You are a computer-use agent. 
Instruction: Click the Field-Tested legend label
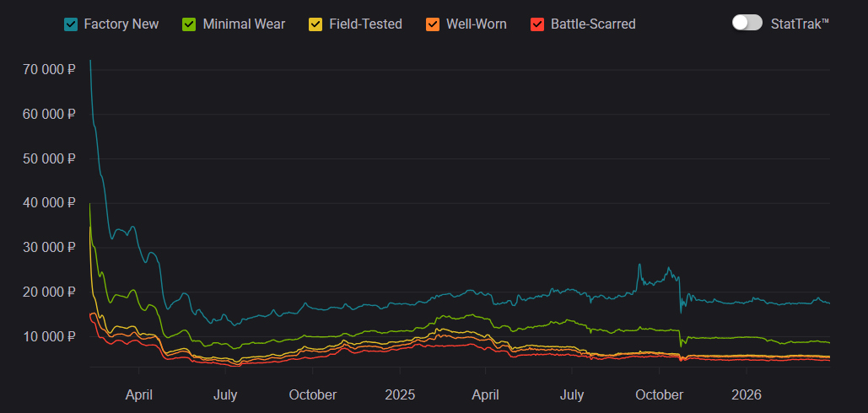coord(365,24)
